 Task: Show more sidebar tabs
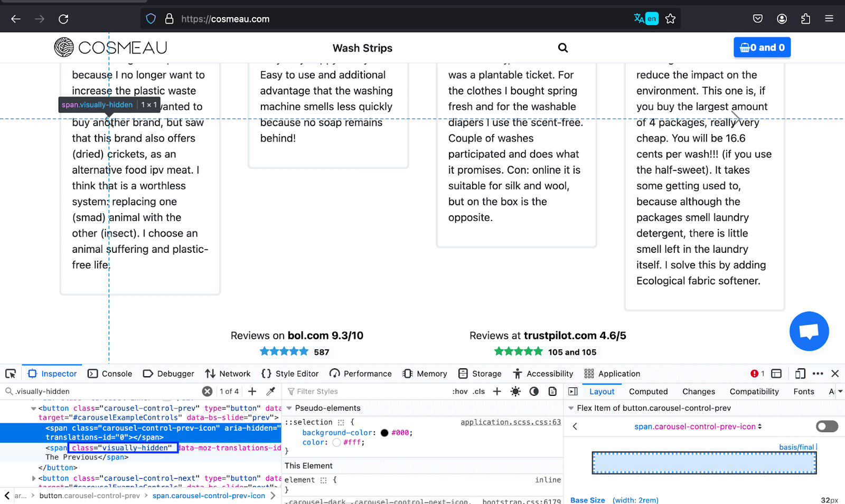click(840, 392)
